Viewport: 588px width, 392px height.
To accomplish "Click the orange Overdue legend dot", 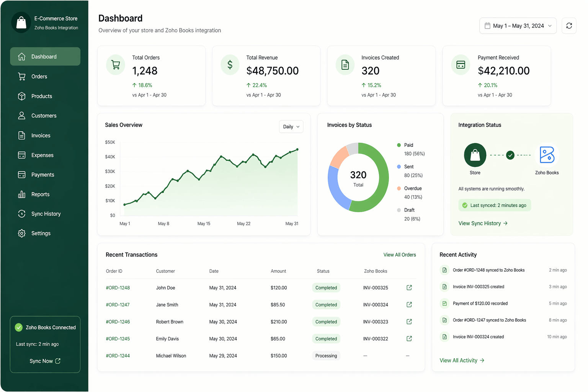I will tap(399, 188).
